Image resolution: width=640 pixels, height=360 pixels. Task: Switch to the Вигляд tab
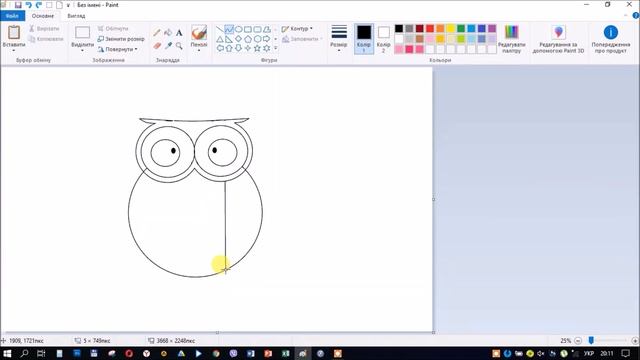[x=76, y=16]
